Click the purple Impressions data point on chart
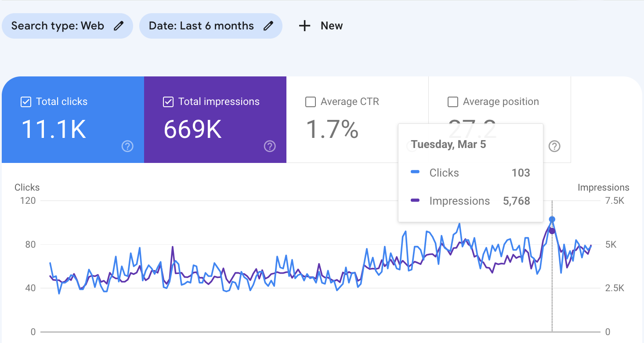The width and height of the screenshot is (644, 343). tap(552, 231)
